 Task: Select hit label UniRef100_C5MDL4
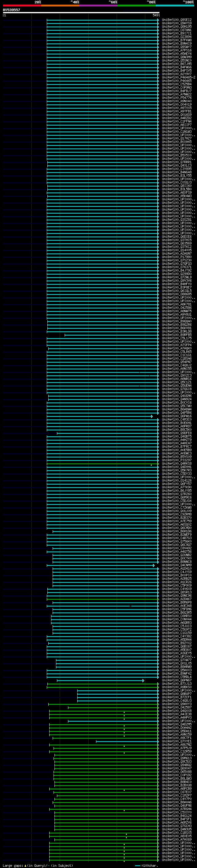177,676
